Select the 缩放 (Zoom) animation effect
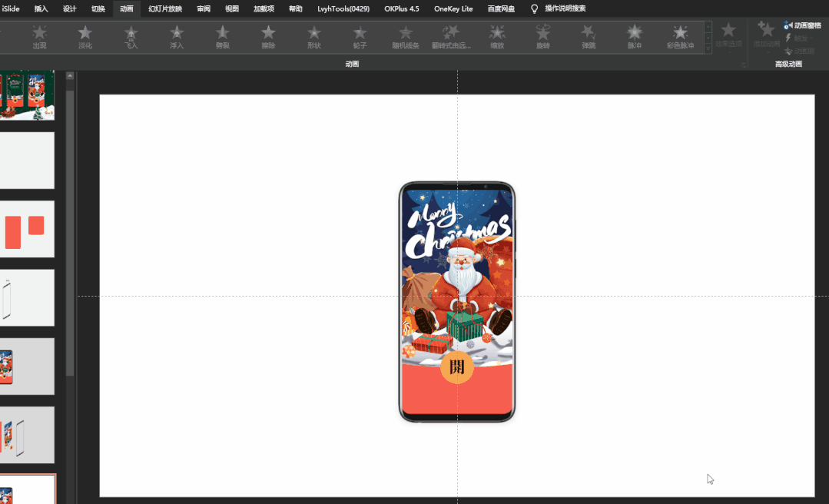 (x=498, y=36)
